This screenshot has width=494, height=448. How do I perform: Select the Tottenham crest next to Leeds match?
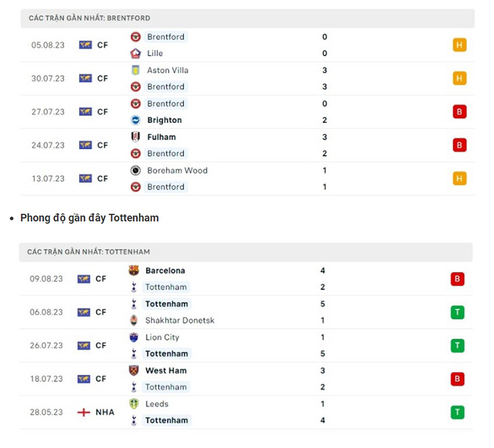tap(133, 420)
